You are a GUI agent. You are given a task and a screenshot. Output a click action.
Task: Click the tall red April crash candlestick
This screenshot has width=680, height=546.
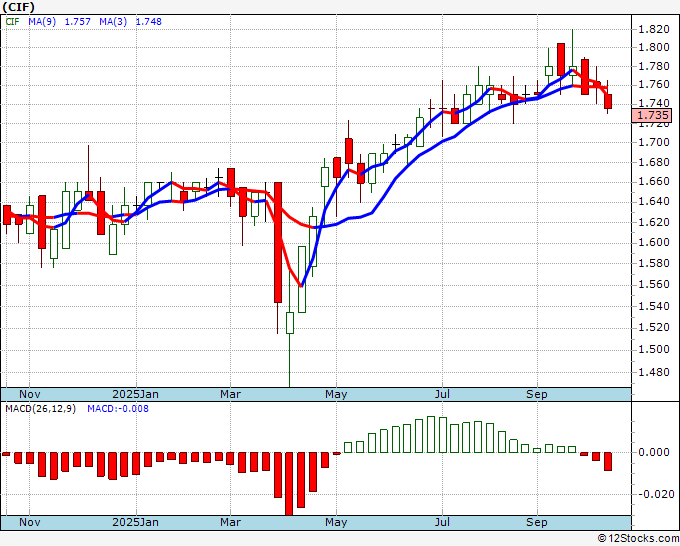coord(278,242)
